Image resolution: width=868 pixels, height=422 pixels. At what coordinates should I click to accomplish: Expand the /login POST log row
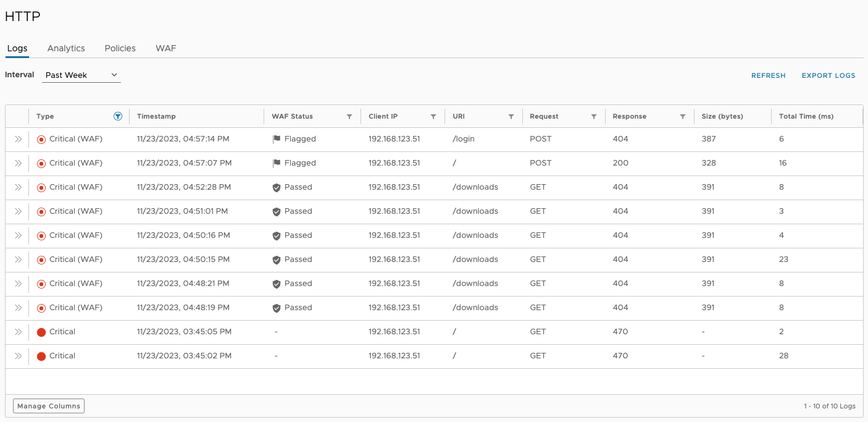[x=18, y=139]
